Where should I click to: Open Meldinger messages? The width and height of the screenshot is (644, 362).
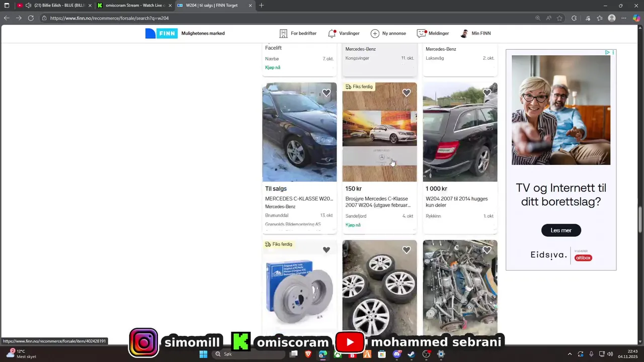point(433,34)
